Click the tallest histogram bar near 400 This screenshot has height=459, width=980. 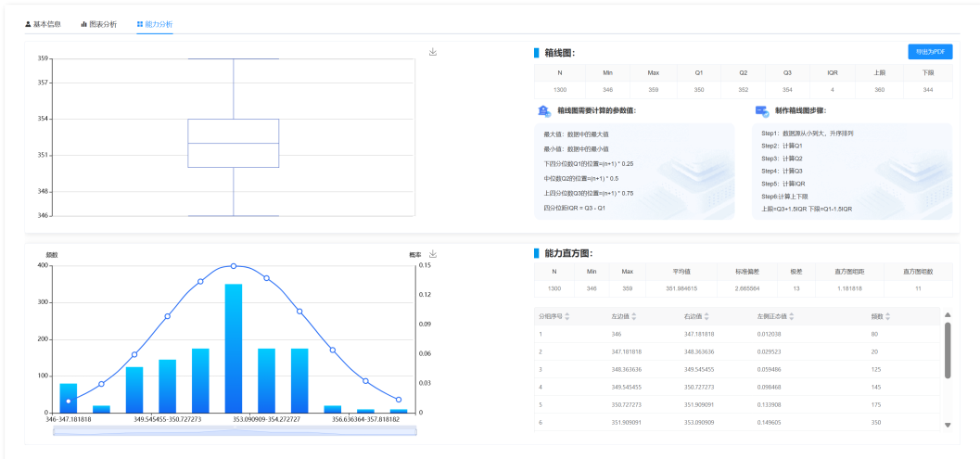234,349
